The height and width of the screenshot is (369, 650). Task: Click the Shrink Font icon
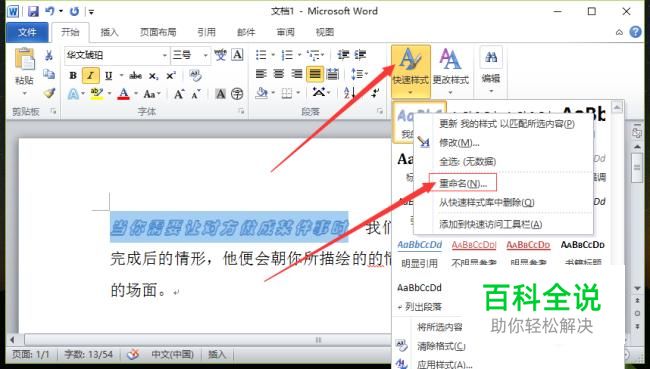196,94
